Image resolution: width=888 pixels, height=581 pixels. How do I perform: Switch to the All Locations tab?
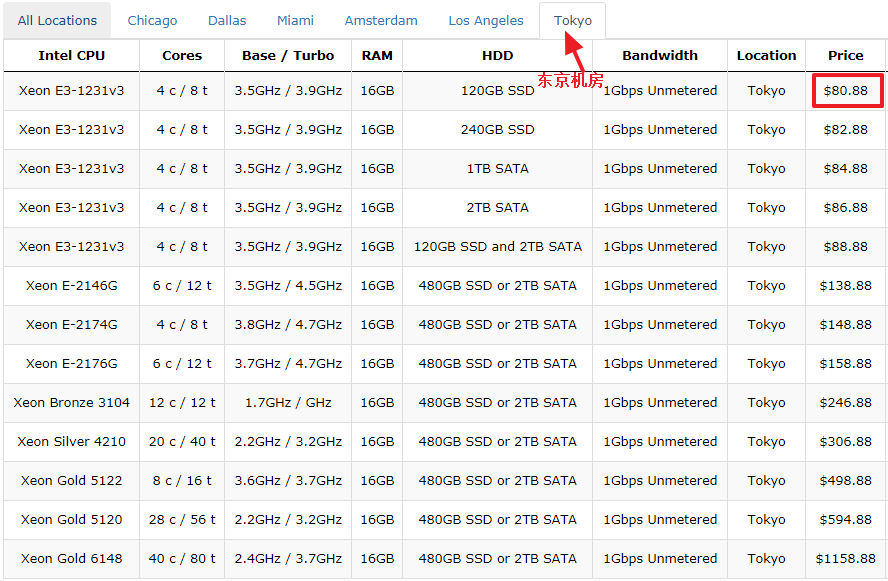[x=57, y=20]
